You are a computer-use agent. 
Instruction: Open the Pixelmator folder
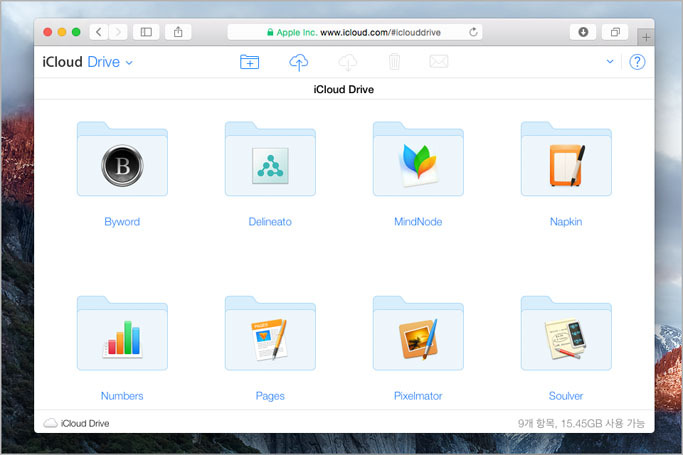tap(418, 334)
